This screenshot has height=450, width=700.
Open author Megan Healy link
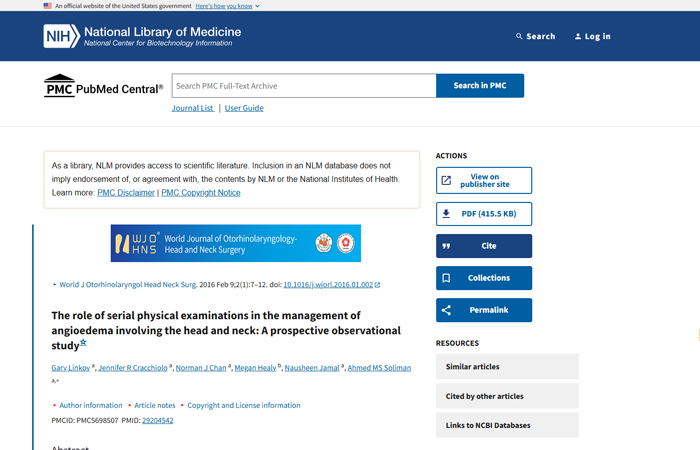(255, 368)
